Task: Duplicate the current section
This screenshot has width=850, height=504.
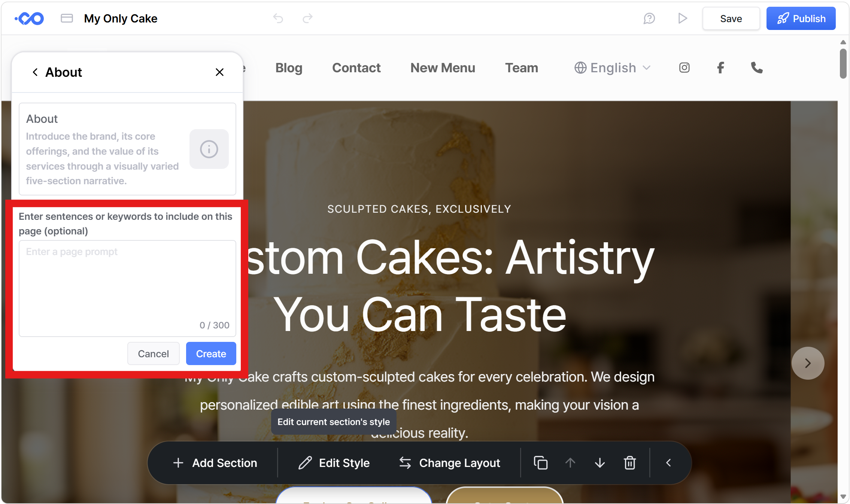Action: click(x=540, y=463)
